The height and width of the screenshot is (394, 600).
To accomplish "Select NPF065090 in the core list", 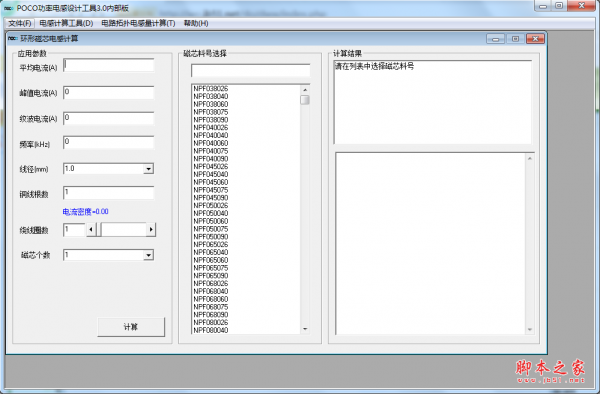I will click(211, 276).
